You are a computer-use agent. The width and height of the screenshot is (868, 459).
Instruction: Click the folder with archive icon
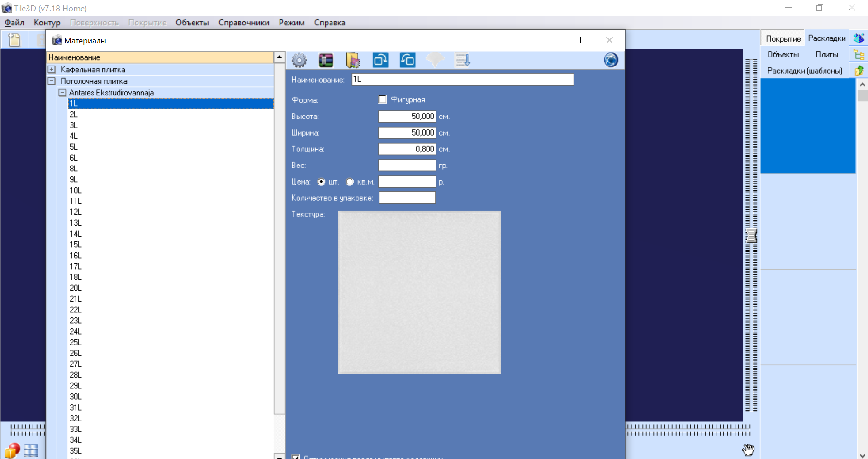[353, 60]
